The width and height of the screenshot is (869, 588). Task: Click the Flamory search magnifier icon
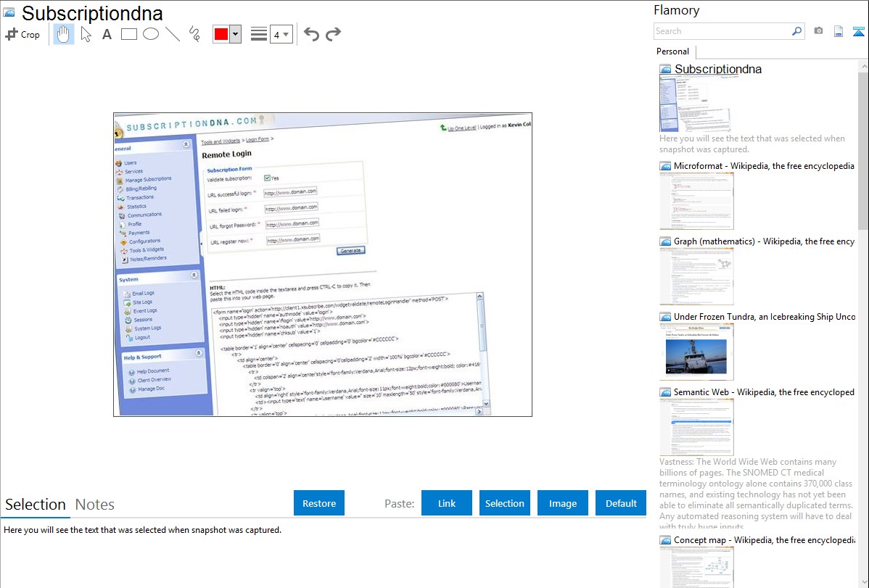(796, 31)
